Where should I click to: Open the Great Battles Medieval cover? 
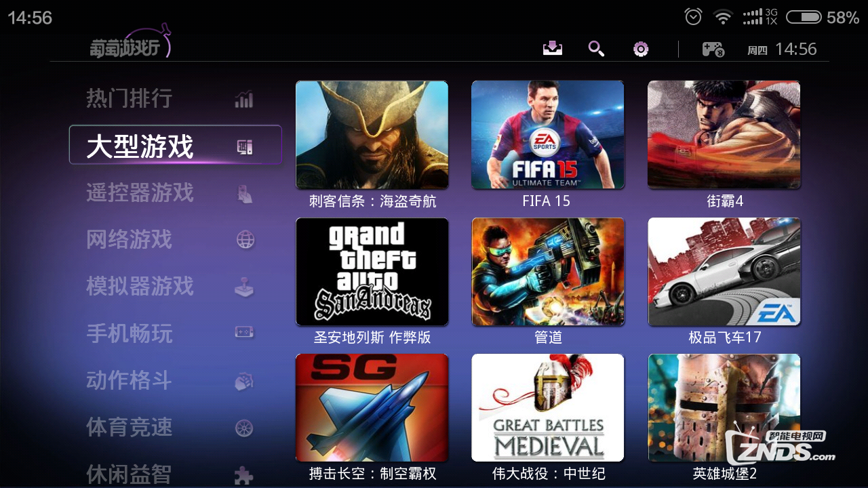548,408
